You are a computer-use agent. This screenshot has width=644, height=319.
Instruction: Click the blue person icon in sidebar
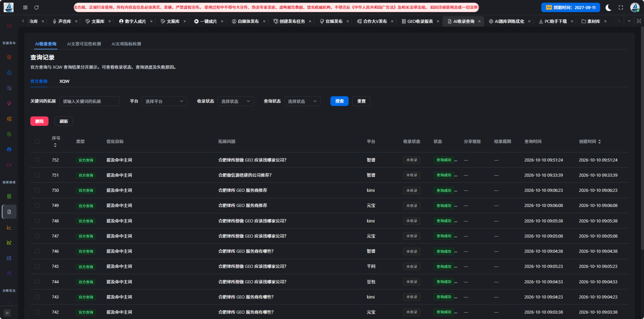pos(9,149)
